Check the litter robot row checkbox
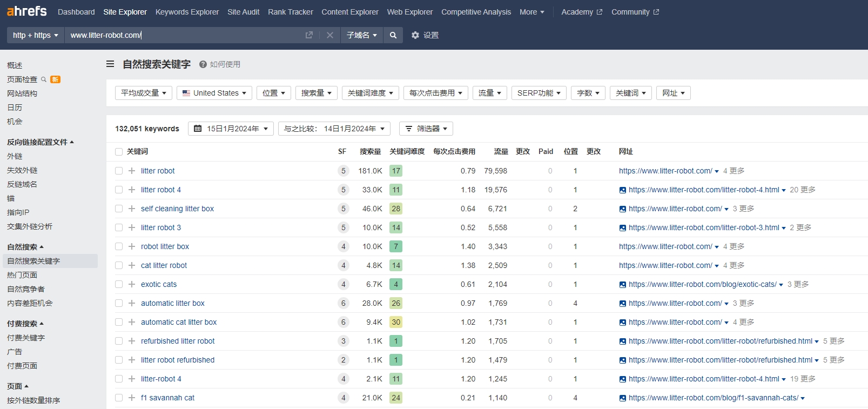 pos(119,171)
